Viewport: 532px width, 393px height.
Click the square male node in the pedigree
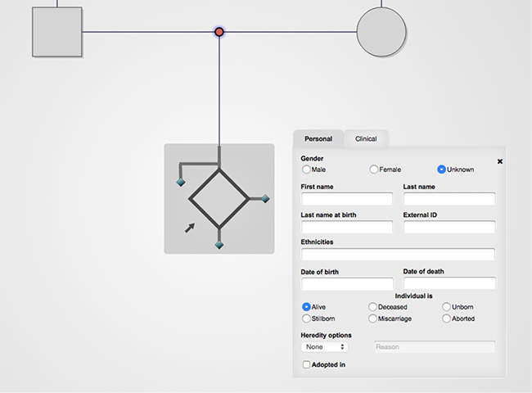coord(57,32)
